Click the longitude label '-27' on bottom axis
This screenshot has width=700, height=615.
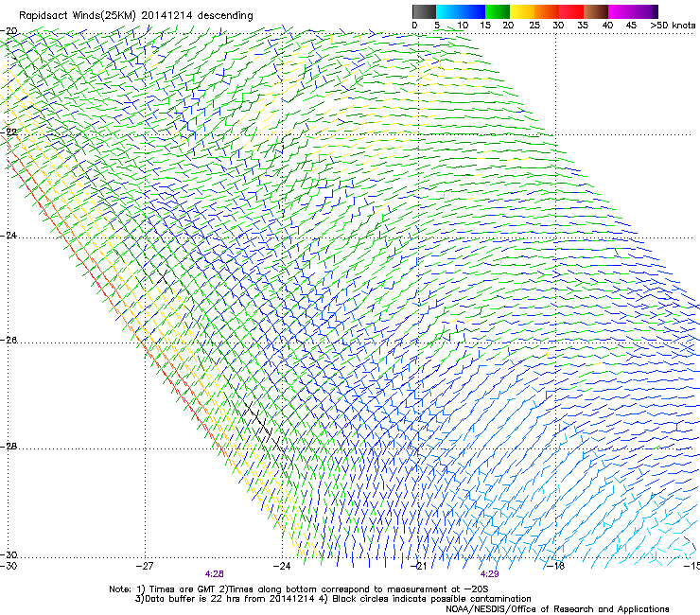coord(144,566)
